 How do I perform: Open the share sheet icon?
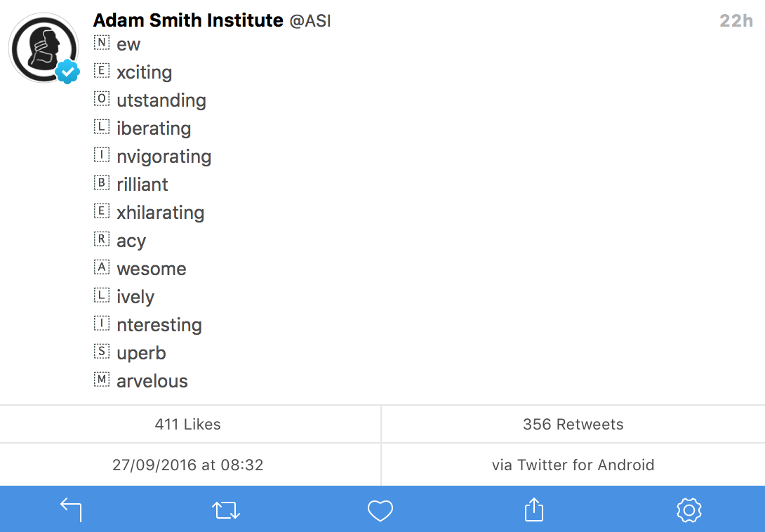point(534,510)
